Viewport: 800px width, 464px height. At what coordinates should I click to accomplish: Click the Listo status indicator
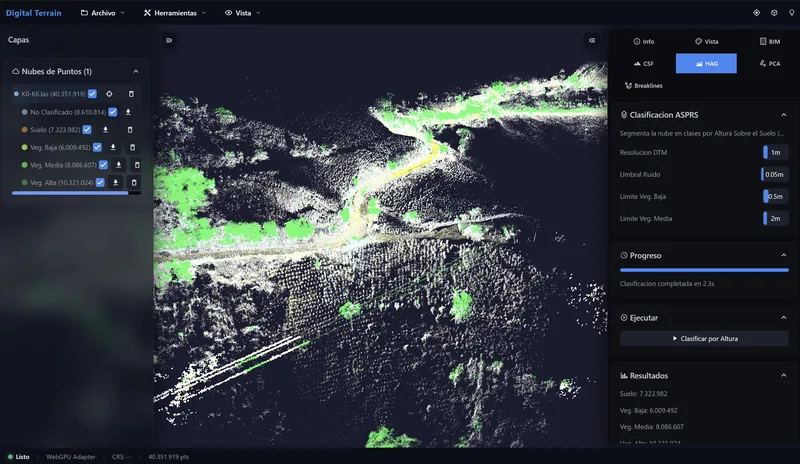pyautogui.click(x=19, y=457)
